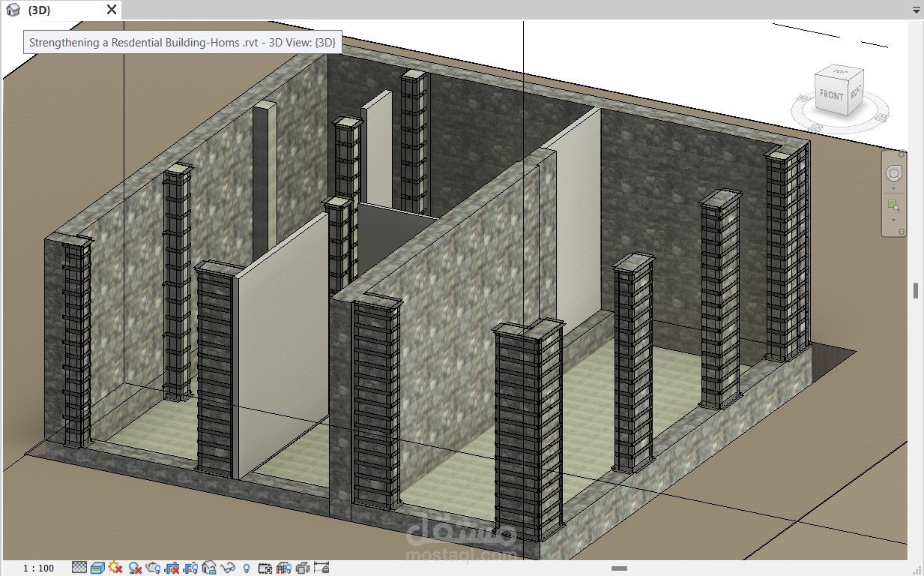
Task: Select the {3D} view tab
Action: coord(40,10)
